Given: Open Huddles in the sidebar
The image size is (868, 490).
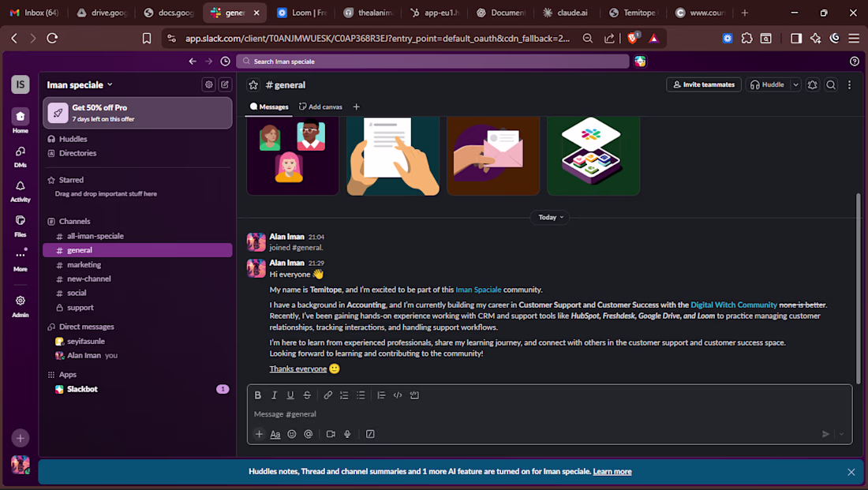Looking at the screenshot, I should click(137, 139).
